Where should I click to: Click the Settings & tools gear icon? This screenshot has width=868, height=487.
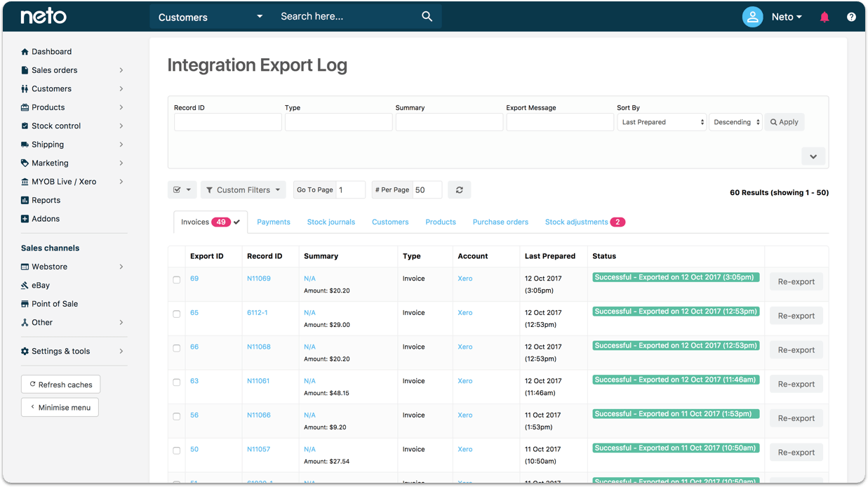(25, 352)
